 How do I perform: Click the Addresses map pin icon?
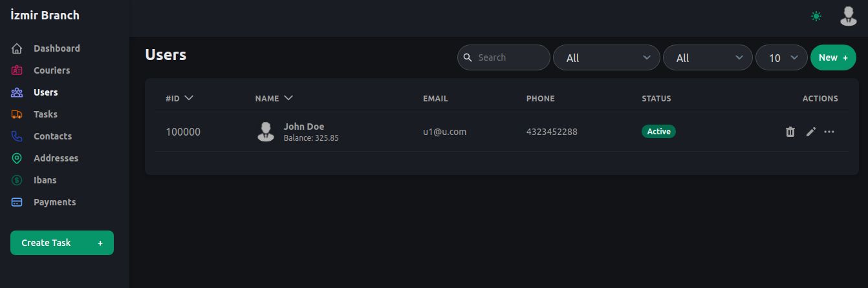17,158
